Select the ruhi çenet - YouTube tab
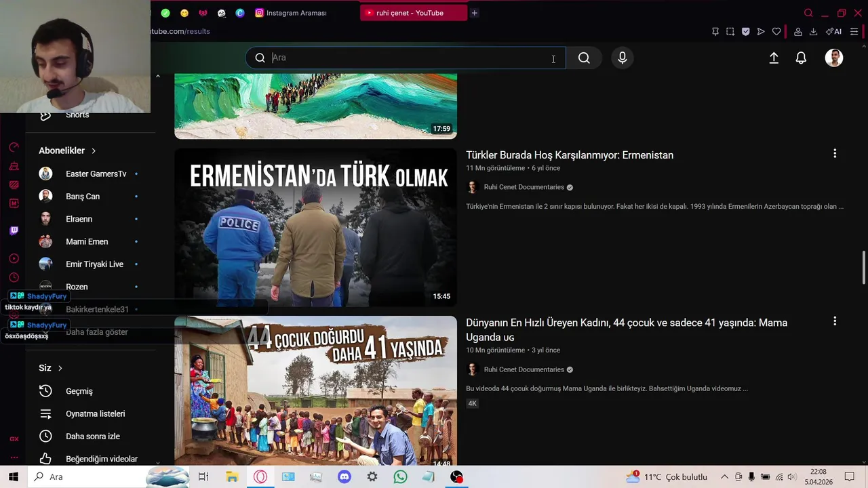 coord(414,13)
